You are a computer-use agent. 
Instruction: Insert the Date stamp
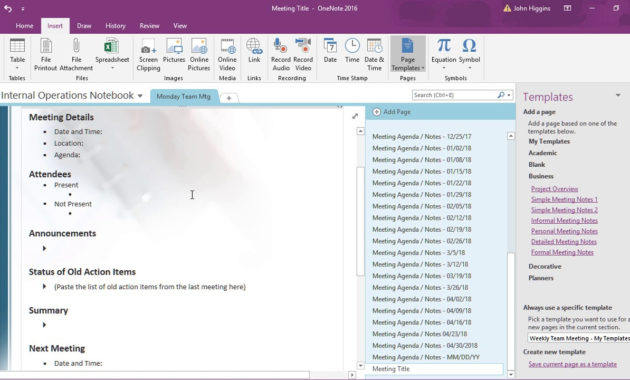(x=330, y=51)
